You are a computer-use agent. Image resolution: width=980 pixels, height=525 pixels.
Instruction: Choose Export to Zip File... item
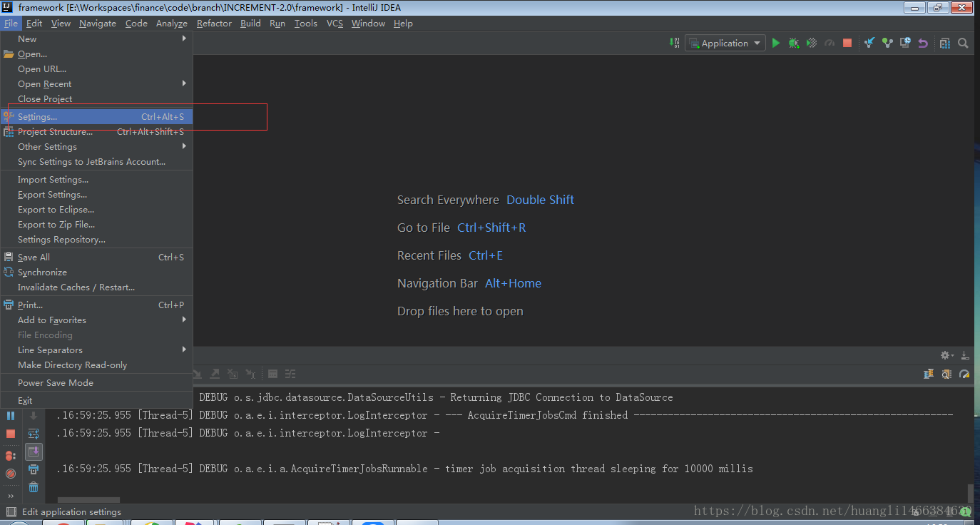coord(96,224)
